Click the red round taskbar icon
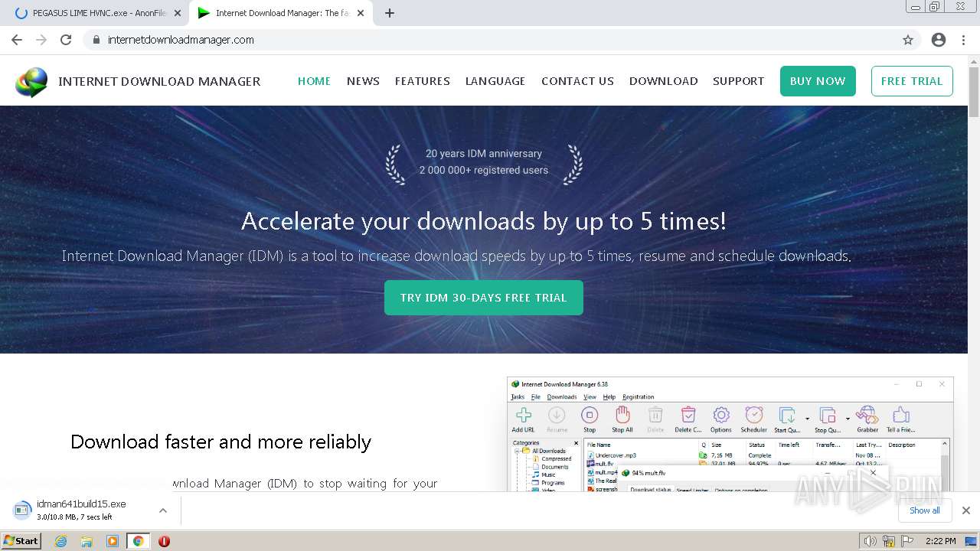The width and height of the screenshot is (980, 551). 164,541
